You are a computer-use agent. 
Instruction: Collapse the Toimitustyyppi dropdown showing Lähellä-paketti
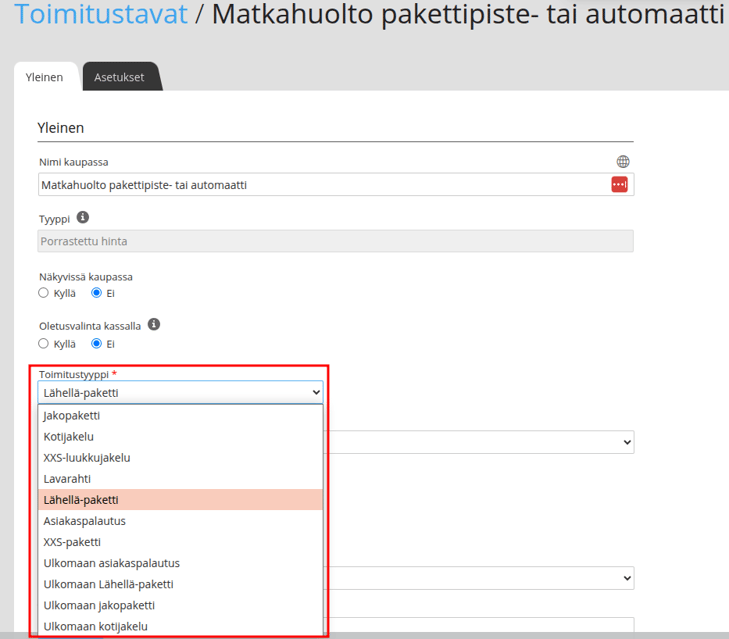pos(180,393)
